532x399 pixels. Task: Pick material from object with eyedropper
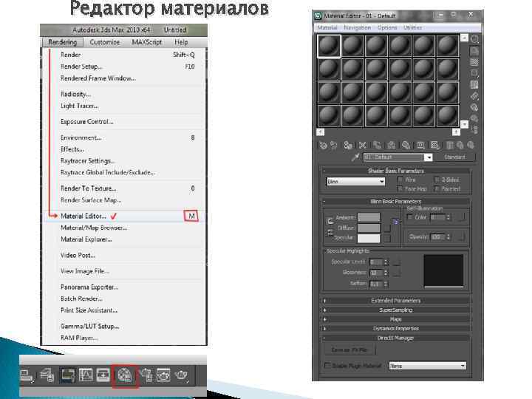pos(355,157)
